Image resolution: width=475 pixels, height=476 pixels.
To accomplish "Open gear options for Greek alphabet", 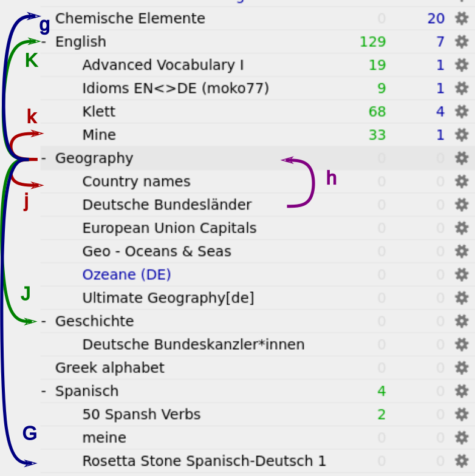I will click(462, 368).
